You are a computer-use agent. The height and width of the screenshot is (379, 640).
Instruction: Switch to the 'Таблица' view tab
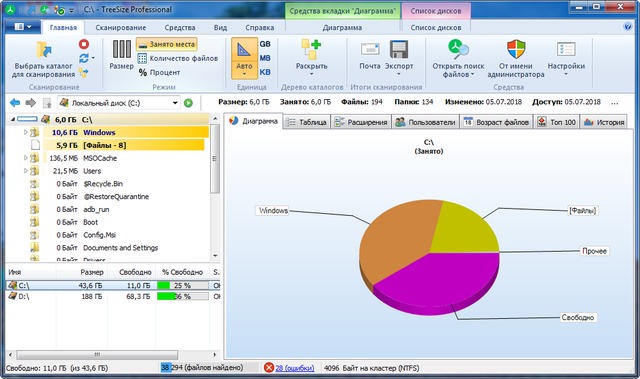click(x=306, y=122)
